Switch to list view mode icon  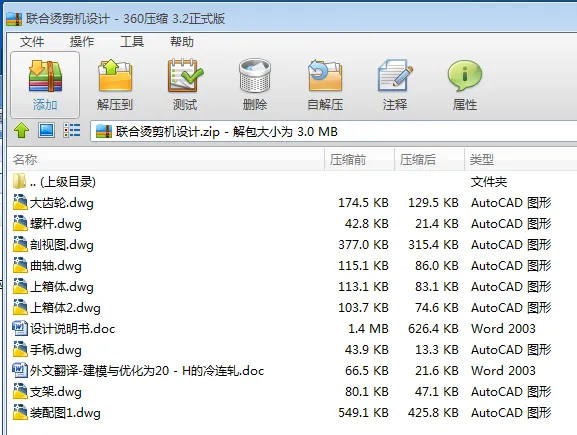click(x=72, y=130)
